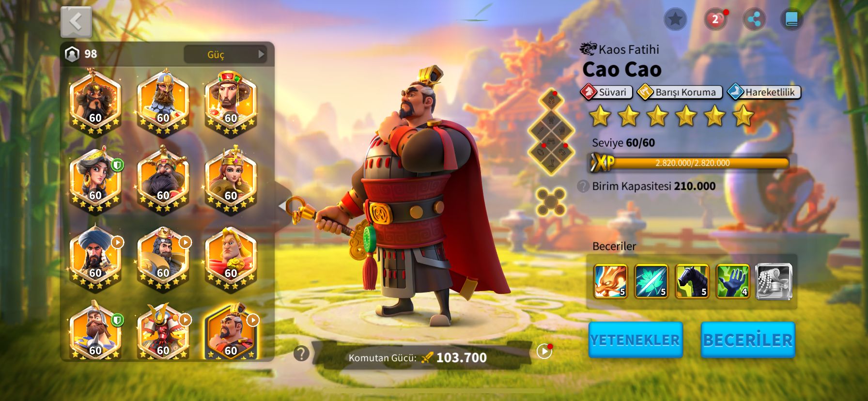This screenshot has width=868, height=401.
Task: Click the YETENEKLER button
Action: 635,340
